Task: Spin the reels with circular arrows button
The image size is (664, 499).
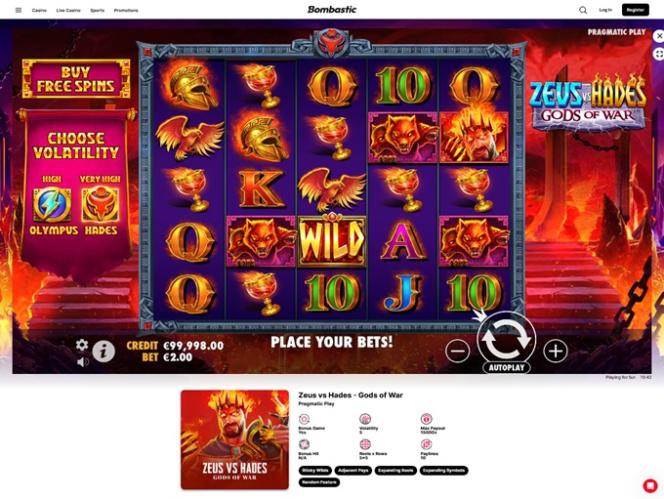Action: [506, 339]
